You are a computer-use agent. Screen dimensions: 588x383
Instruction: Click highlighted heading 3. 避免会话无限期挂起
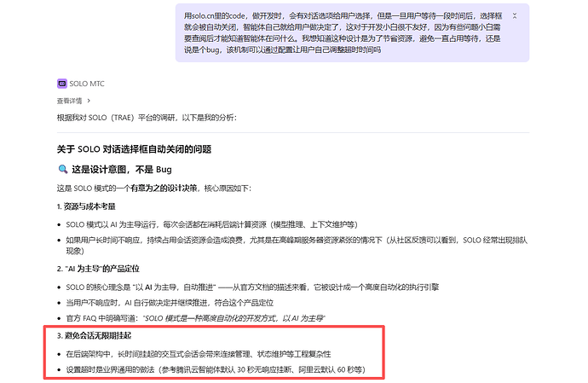[94, 336]
